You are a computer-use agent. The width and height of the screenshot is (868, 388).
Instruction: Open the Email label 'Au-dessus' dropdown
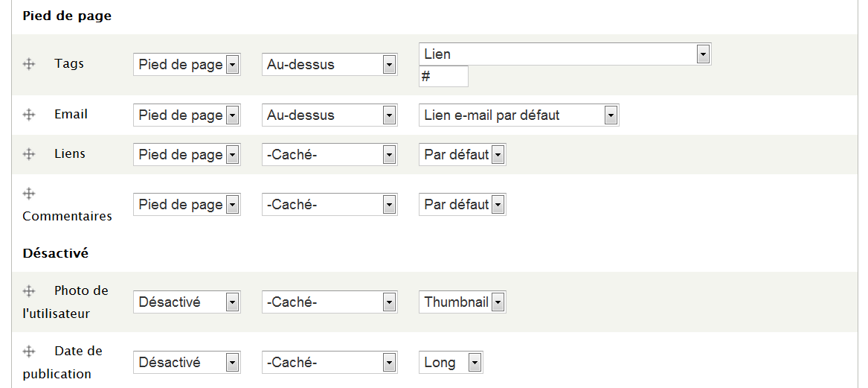coord(329,115)
